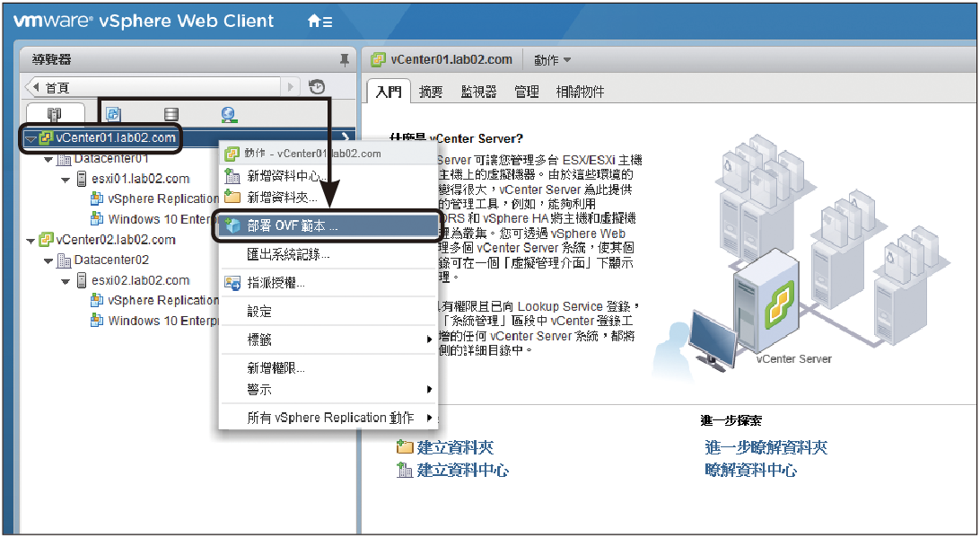Open the 標籤 submenu
This screenshot has height=538, width=980.
click(x=328, y=340)
